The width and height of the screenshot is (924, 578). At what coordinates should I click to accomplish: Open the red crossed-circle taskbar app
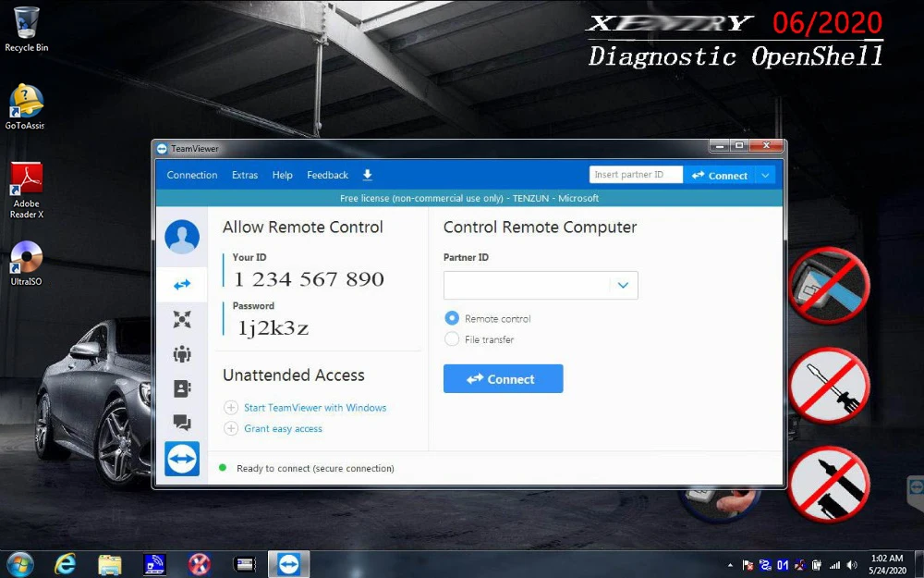click(200, 564)
